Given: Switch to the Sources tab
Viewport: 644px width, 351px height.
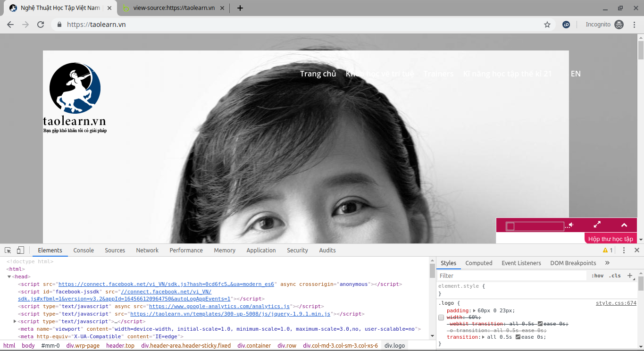Looking at the screenshot, I should point(115,250).
